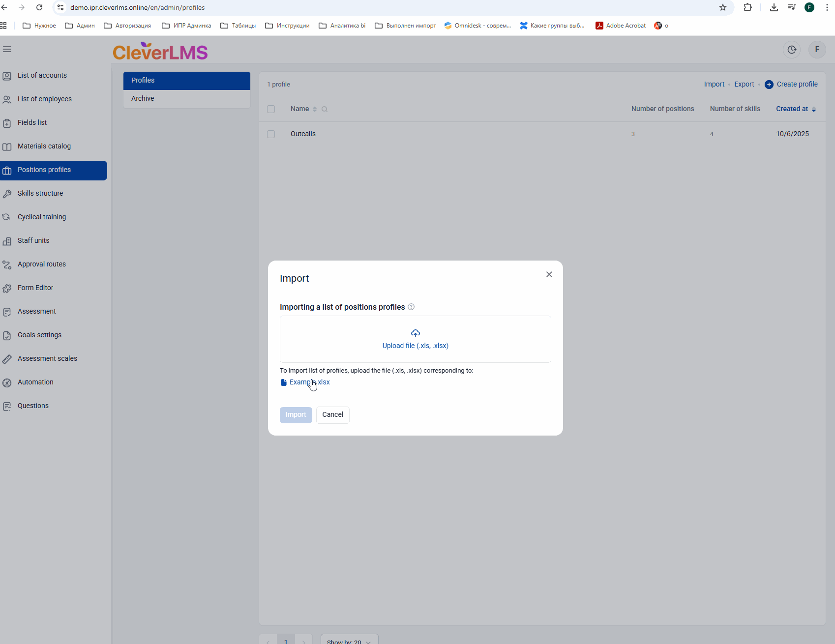Reload the browser page
Viewport: 835px width, 644px height.
coord(39,7)
